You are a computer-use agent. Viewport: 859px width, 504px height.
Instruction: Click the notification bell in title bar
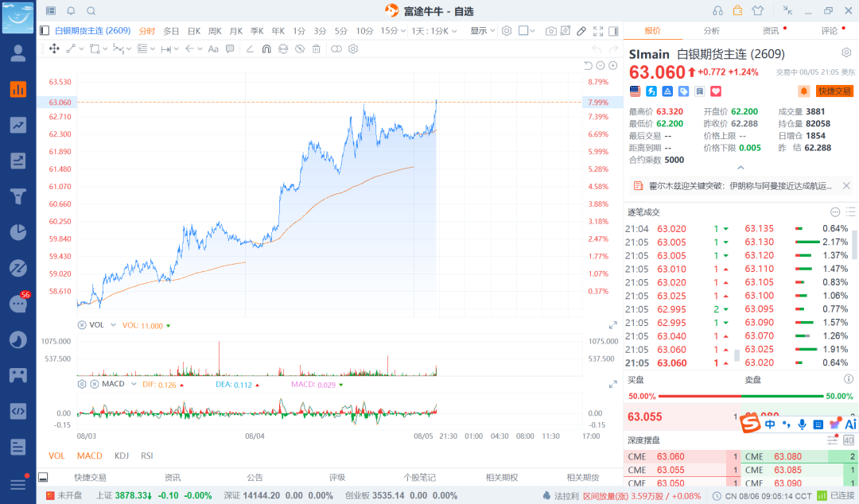point(72,11)
